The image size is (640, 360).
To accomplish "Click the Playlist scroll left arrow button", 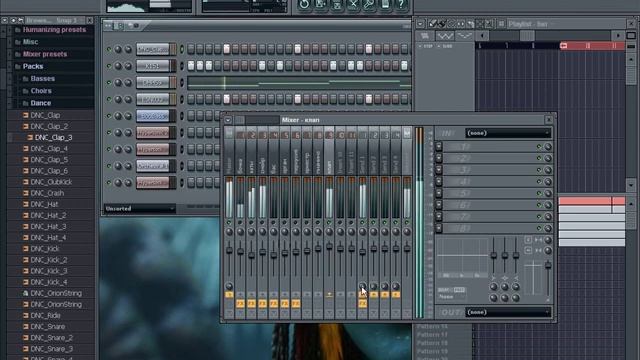I will 482,36.
